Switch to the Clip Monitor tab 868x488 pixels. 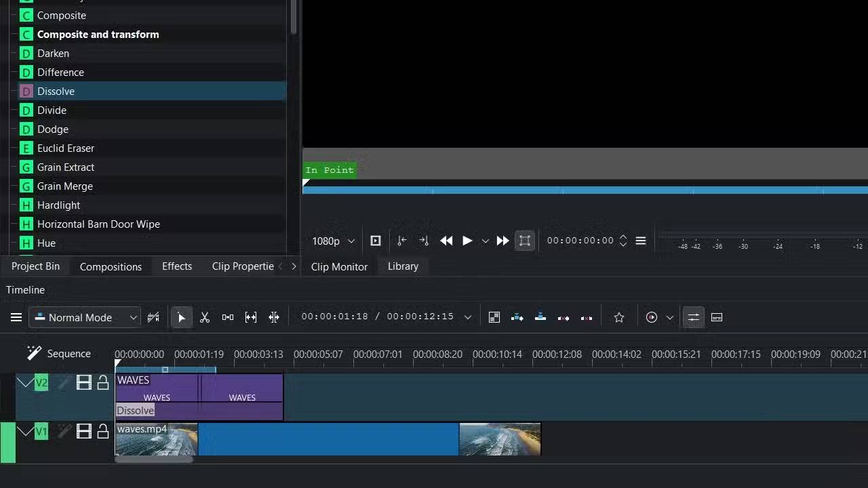pyautogui.click(x=339, y=266)
